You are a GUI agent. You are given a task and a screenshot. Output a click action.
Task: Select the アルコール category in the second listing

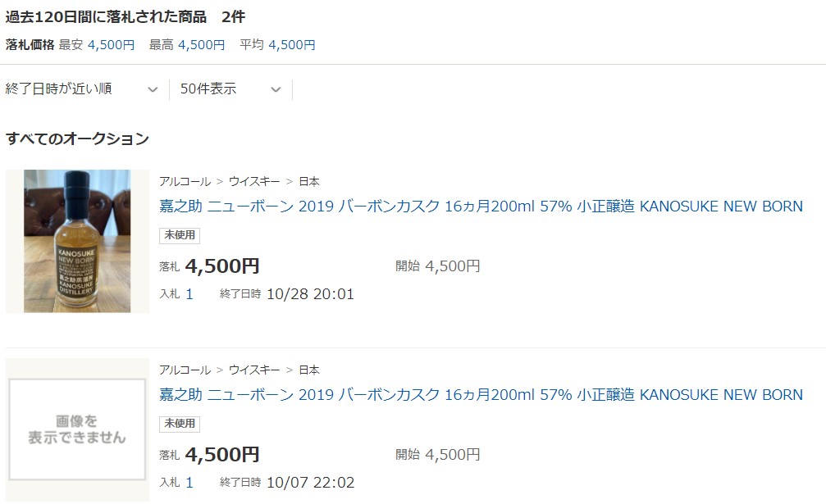click(185, 370)
